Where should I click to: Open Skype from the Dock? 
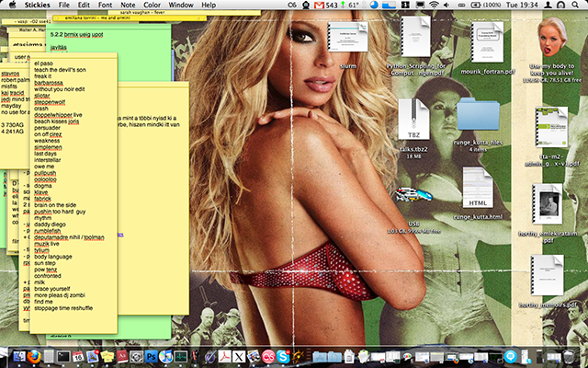coord(283,356)
